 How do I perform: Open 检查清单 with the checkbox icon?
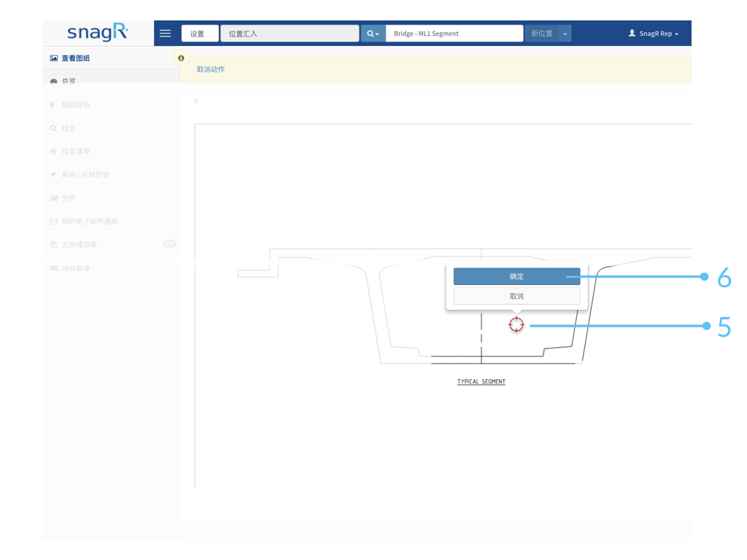(111, 152)
